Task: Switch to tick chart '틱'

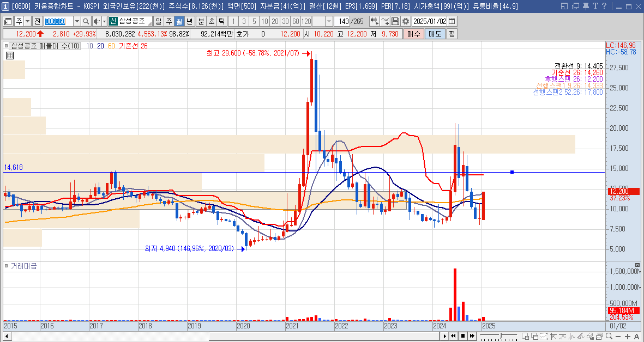Action: point(222,21)
